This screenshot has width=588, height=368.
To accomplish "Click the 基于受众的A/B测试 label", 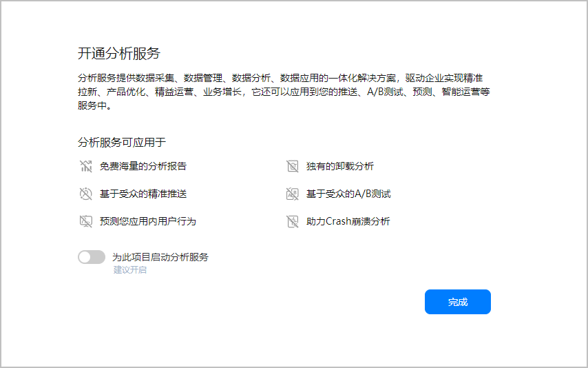I will tap(348, 194).
